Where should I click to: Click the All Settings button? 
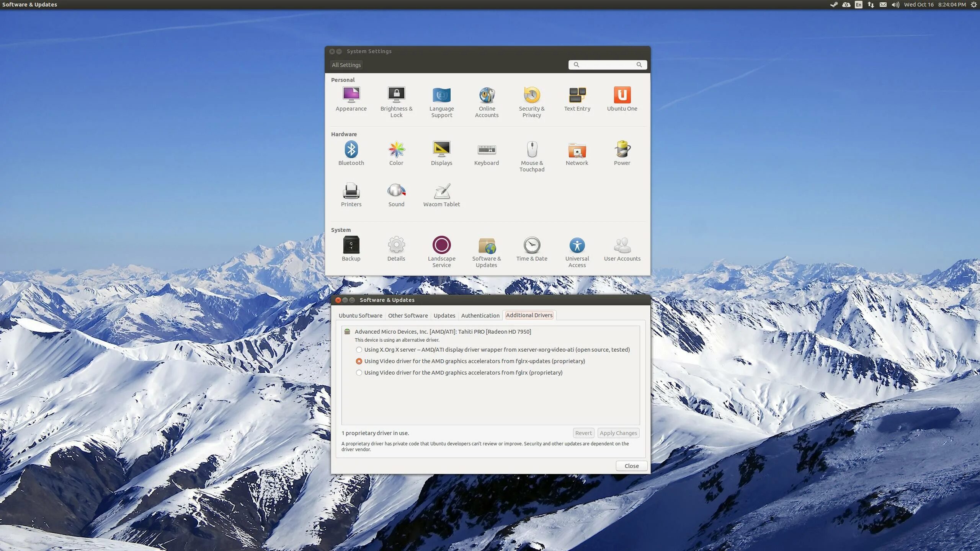346,65
